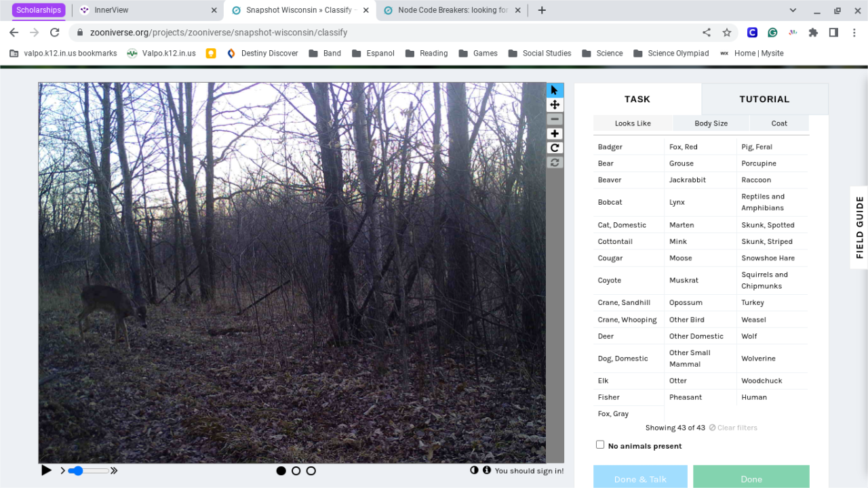The image size is (868, 488).
Task: Open the Looks Like filter
Action: tap(633, 123)
